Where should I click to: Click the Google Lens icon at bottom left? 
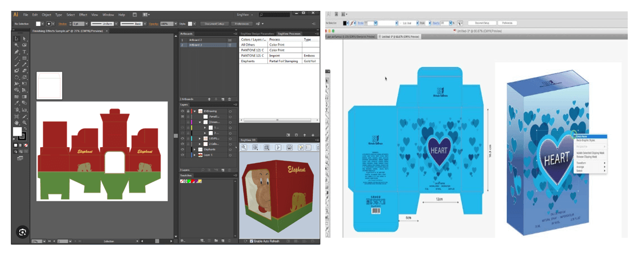(22, 231)
